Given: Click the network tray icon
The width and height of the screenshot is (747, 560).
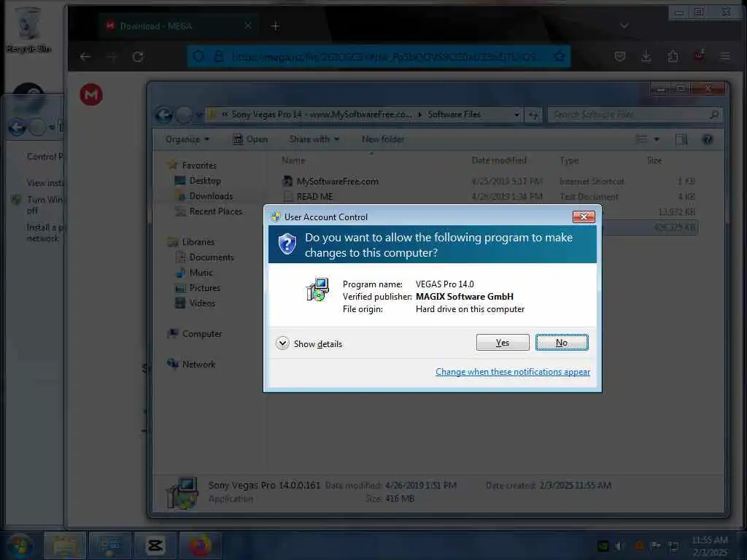Looking at the screenshot, I should (x=673, y=546).
